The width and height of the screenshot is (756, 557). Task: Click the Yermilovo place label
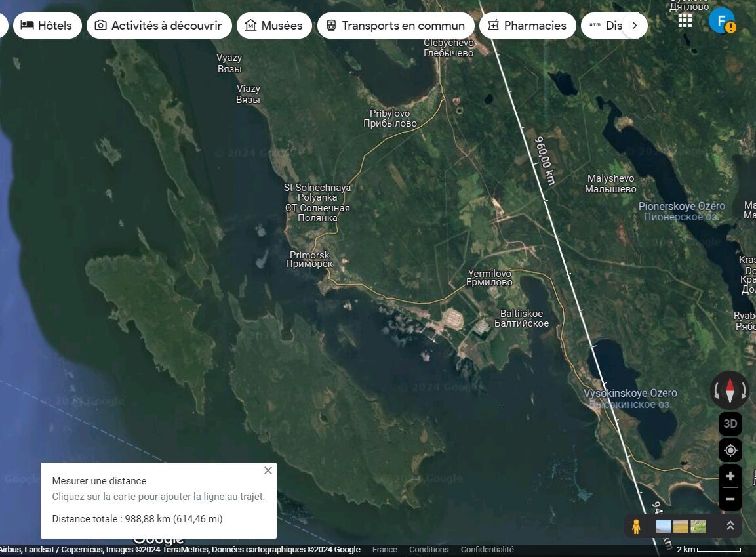[x=489, y=278]
